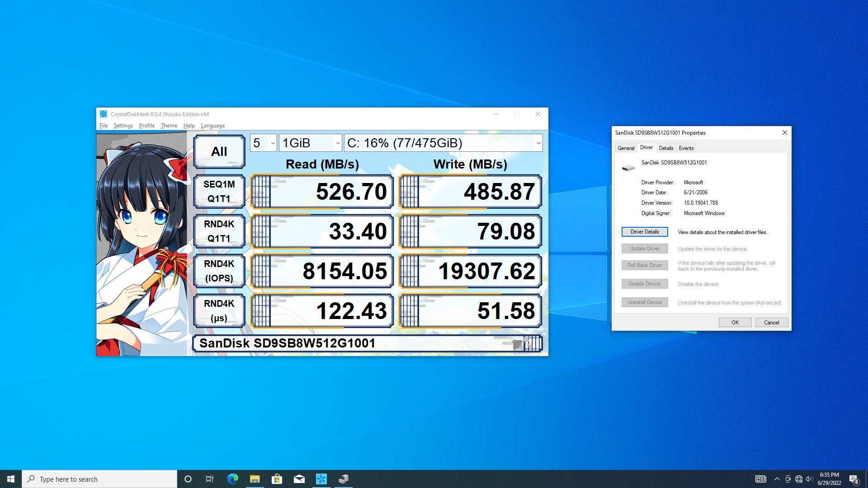Open the File menu
Screen dimensions: 868x488
(104, 126)
